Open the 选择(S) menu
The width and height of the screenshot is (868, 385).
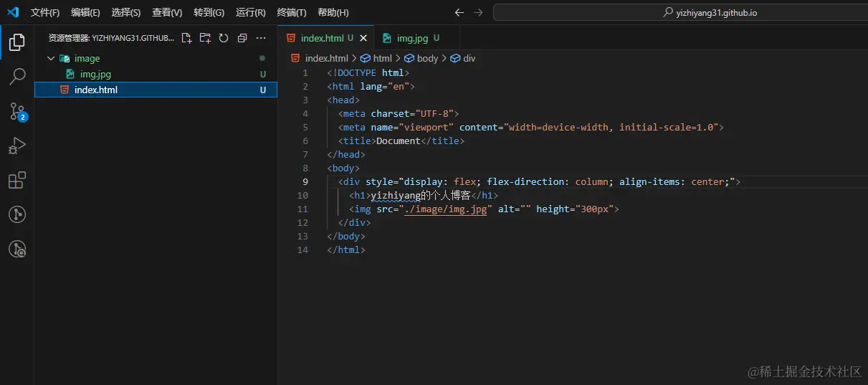click(126, 12)
